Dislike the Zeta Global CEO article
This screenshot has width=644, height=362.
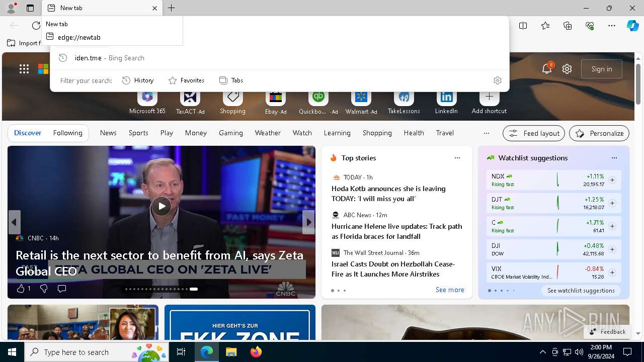pos(44,289)
